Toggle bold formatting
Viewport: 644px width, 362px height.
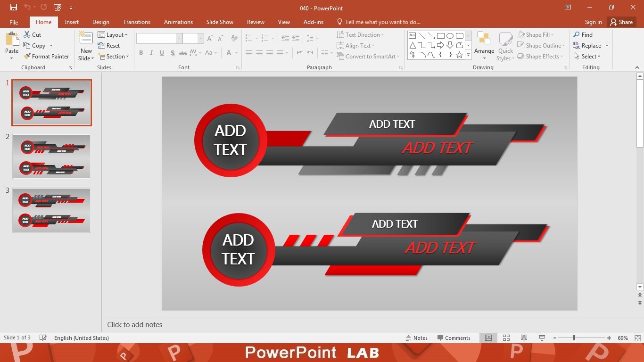[x=141, y=53]
